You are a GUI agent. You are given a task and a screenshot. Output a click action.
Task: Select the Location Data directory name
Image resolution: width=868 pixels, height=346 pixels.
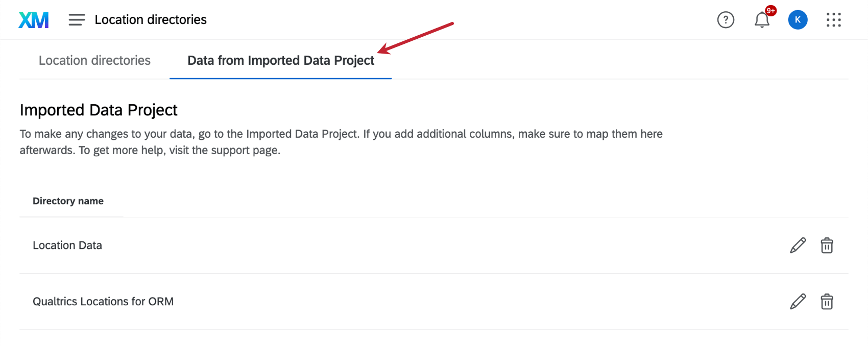tap(67, 245)
